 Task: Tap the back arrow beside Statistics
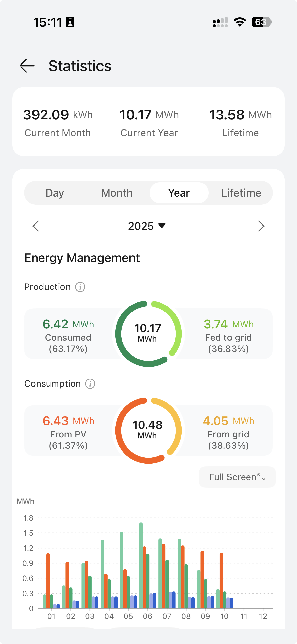click(x=27, y=66)
